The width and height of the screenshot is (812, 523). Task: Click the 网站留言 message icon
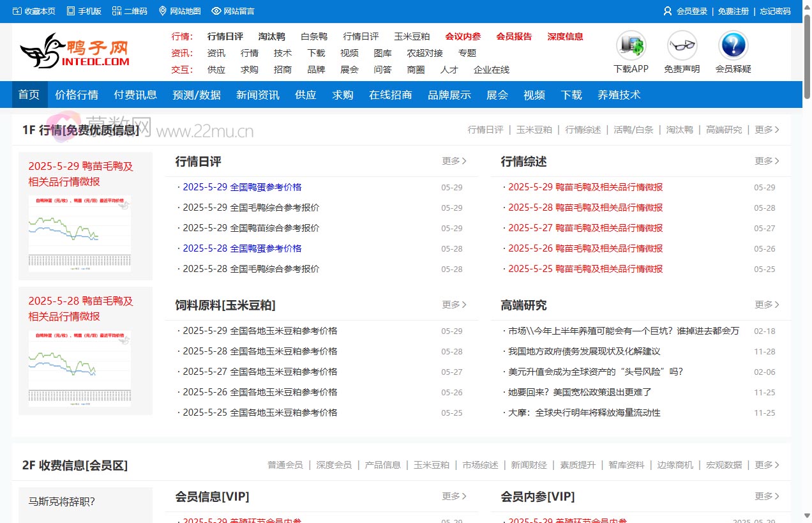click(217, 10)
